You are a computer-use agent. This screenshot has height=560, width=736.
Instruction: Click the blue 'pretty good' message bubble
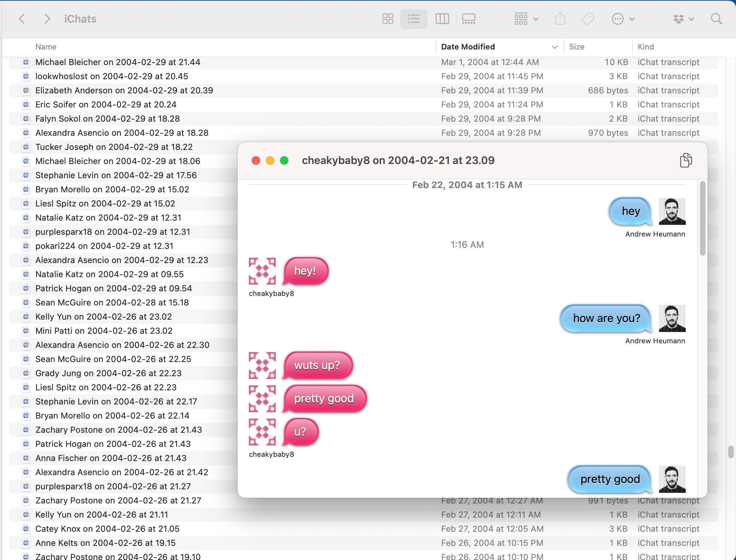coord(610,479)
